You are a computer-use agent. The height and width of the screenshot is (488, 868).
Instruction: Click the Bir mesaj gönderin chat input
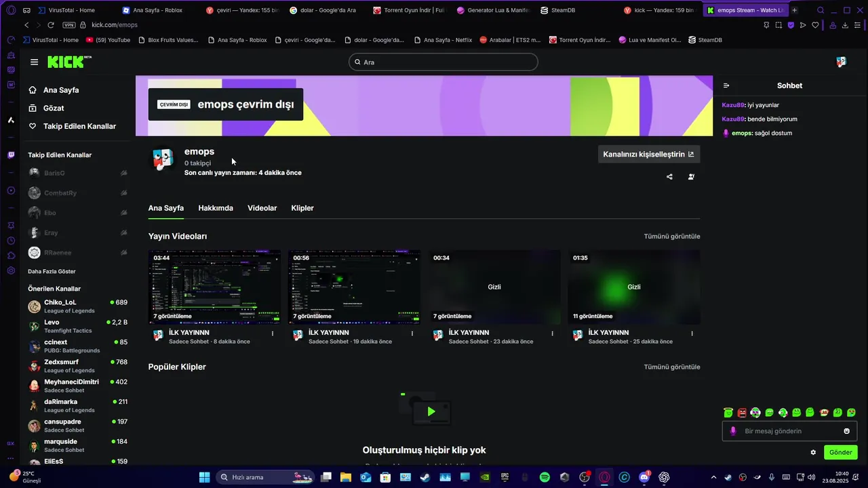click(x=790, y=431)
